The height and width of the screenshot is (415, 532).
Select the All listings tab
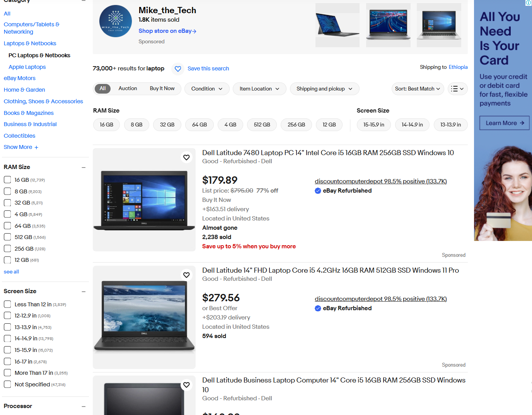pyautogui.click(x=102, y=89)
